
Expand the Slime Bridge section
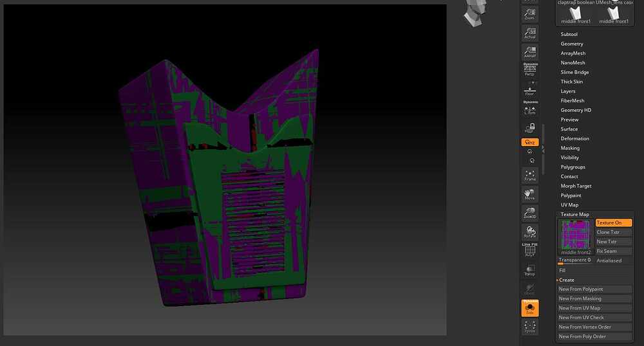point(574,72)
